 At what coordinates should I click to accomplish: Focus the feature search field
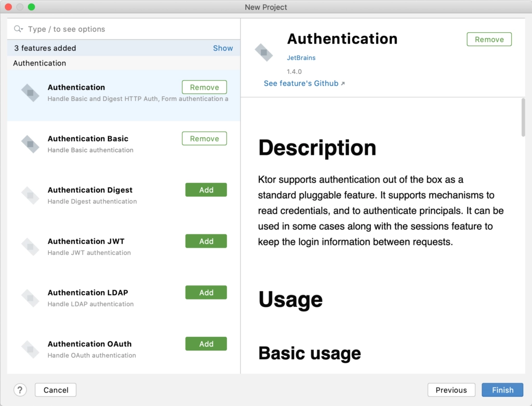tap(124, 29)
